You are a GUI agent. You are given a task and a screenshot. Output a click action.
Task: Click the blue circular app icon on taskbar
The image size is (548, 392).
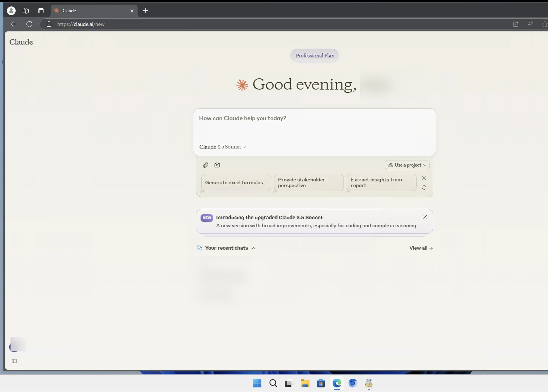pyautogui.click(x=353, y=383)
